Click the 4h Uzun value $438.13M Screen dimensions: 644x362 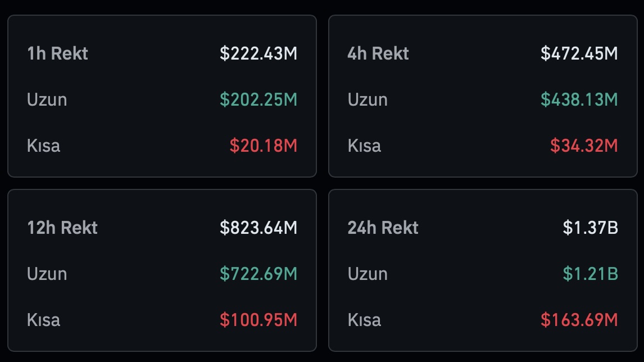coord(579,99)
